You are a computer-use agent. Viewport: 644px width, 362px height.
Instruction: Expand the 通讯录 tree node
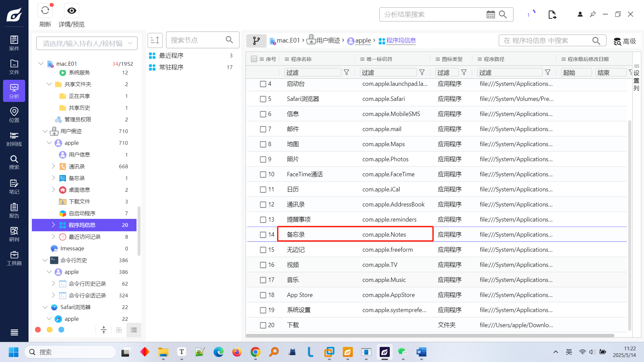[53, 166]
